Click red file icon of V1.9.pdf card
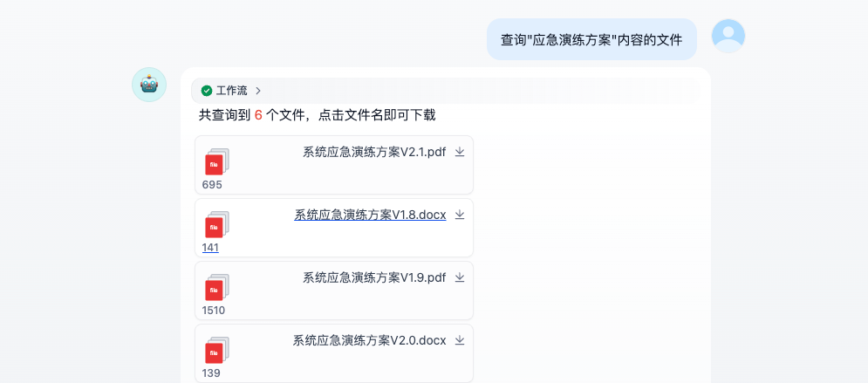 pyautogui.click(x=215, y=289)
